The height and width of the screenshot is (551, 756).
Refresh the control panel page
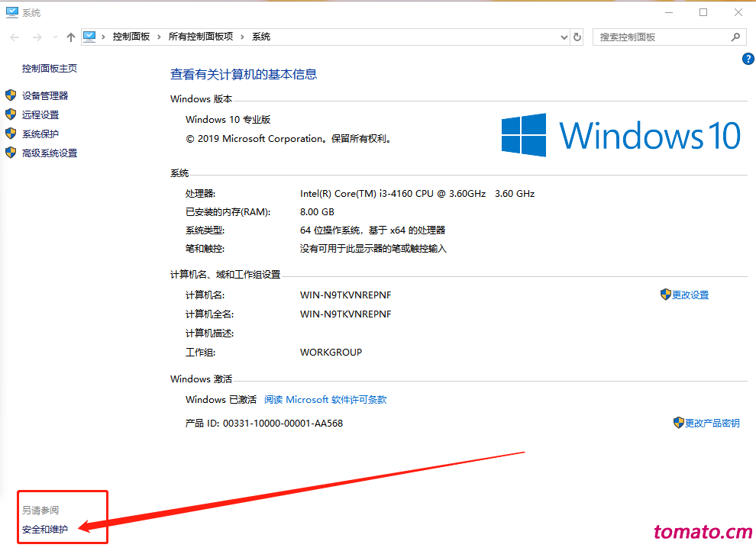pyautogui.click(x=577, y=37)
